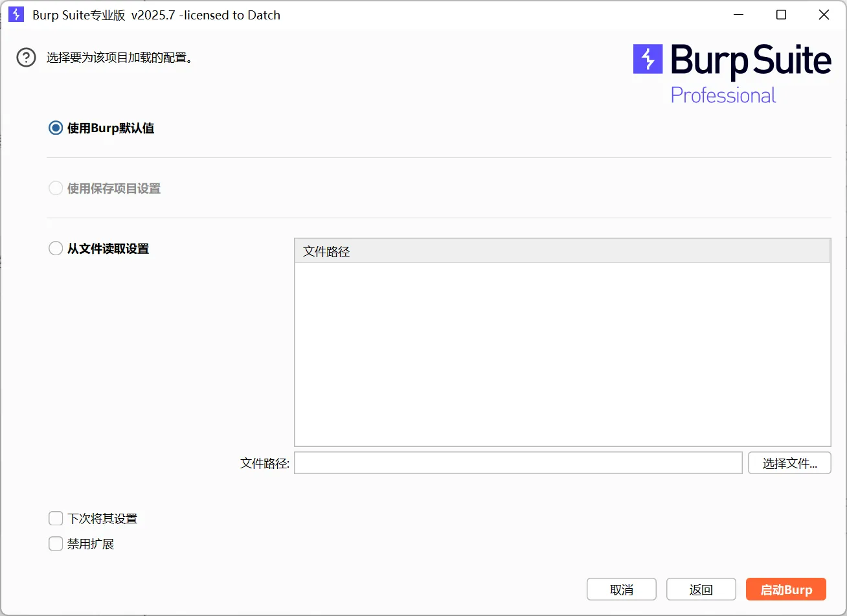
Task: Go back using the 返回 button
Action: pos(701,589)
